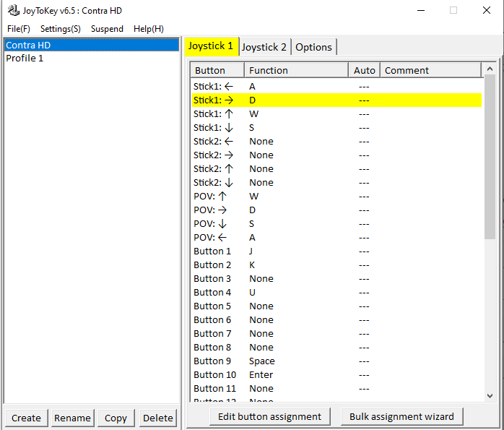This screenshot has height=430, width=504.
Task: Switch to the Joystick 1 tab
Action: point(211,46)
